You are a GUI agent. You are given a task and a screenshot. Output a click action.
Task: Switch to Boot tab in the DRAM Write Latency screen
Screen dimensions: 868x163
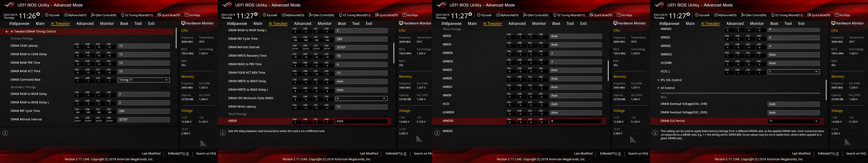(x=342, y=24)
